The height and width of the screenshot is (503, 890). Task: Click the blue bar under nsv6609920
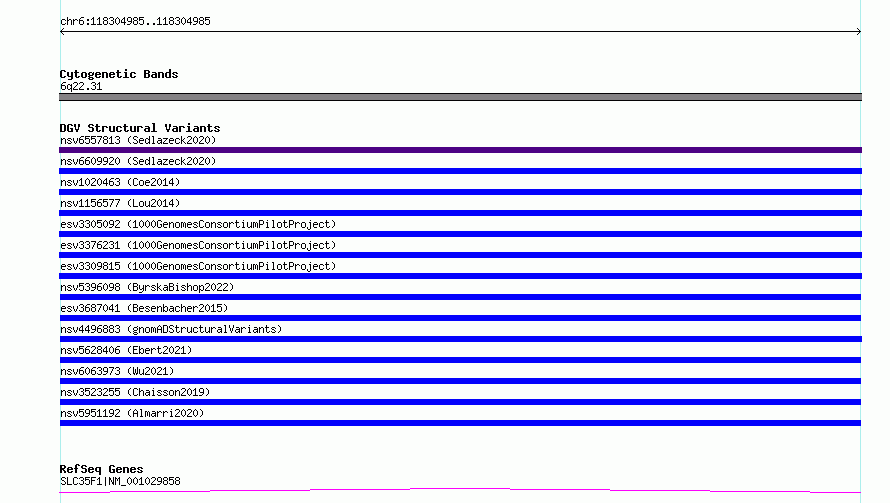[x=460, y=171]
